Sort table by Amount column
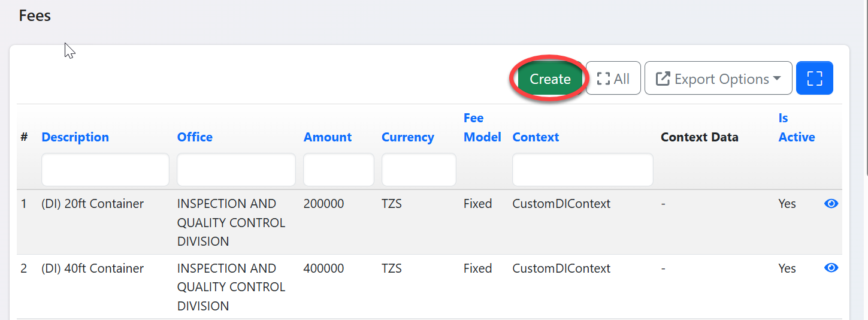 point(327,137)
